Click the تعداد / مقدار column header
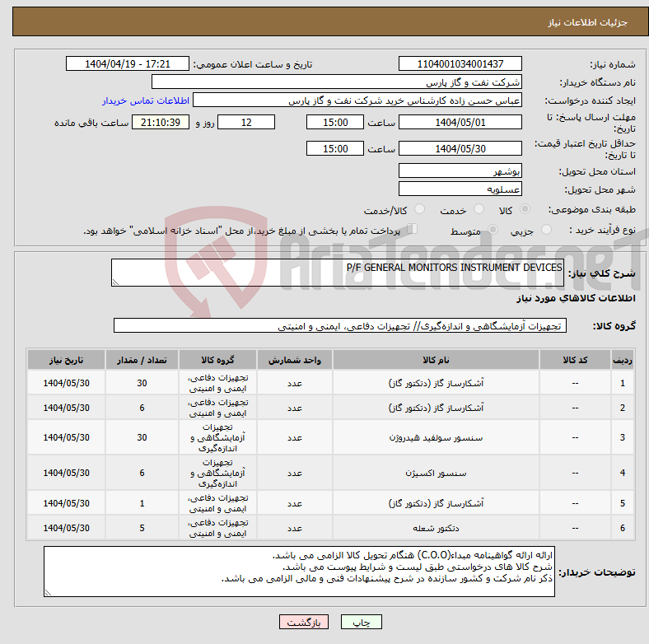 [142, 360]
